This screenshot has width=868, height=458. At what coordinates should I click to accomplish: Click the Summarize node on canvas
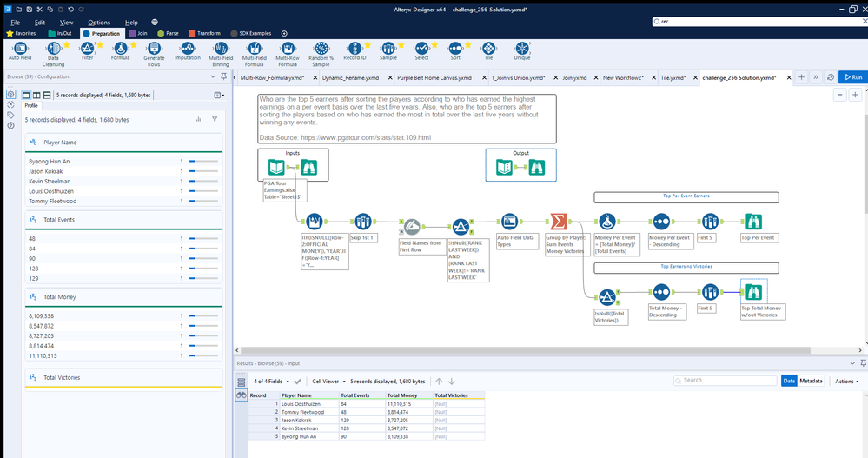click(559, 222)
